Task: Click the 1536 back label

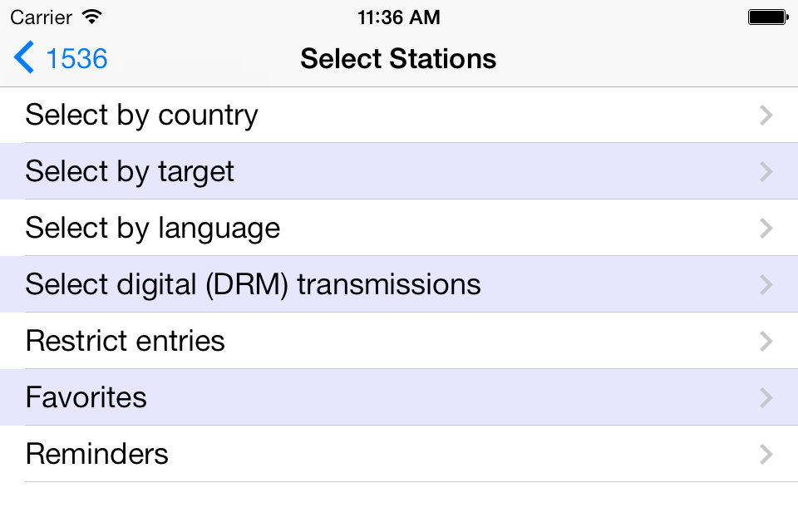Action: [x=76, y=58]
